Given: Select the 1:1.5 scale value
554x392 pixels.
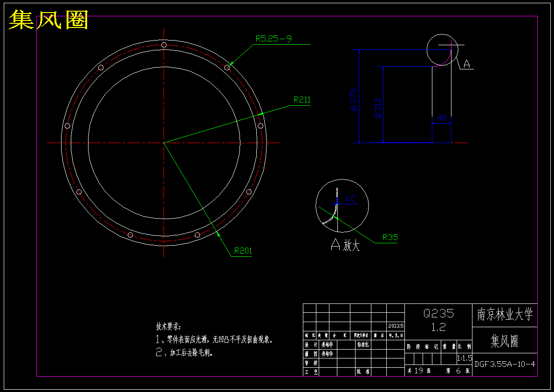Looking at the screenshot, I should 464,358.
